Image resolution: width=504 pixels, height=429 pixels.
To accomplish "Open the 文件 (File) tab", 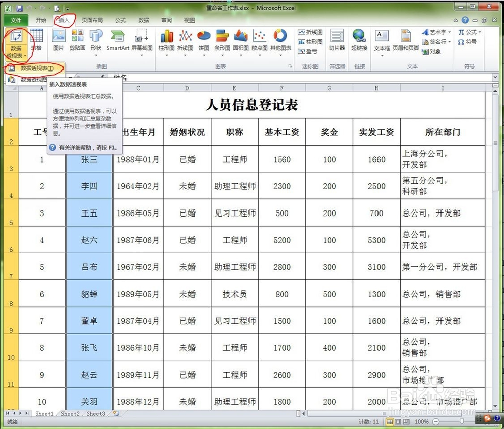I will [x=16, y=20].
